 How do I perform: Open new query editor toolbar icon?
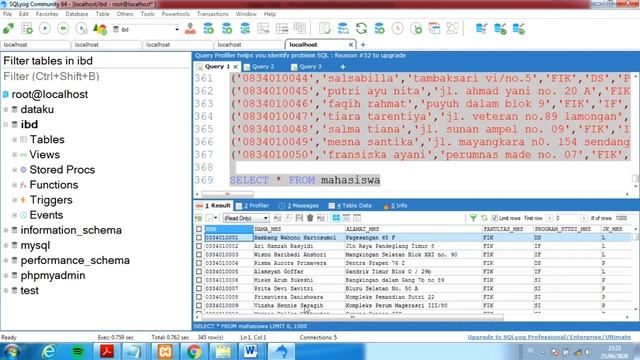27,29
